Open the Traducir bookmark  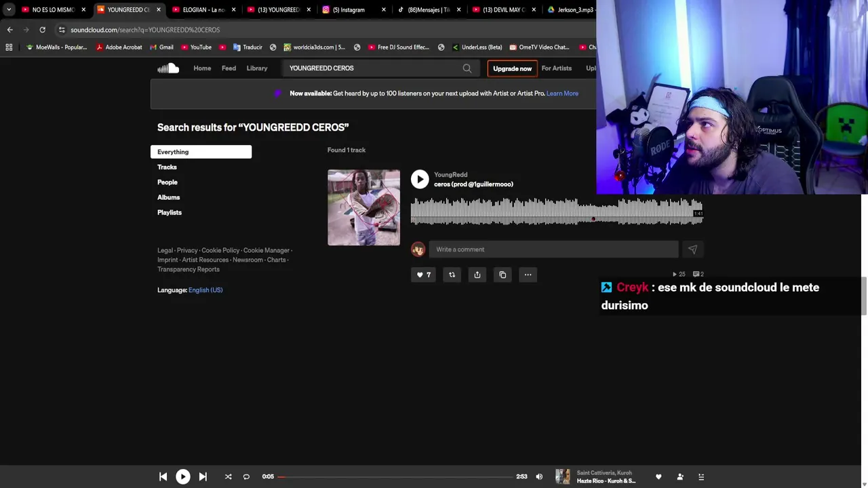coord(248,47)
